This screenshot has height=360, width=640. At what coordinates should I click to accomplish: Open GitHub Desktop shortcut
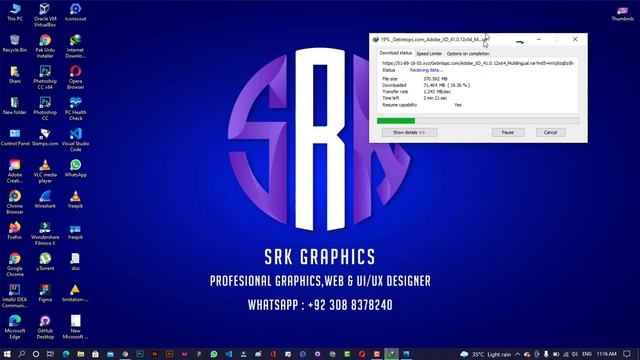click(45, 327)
